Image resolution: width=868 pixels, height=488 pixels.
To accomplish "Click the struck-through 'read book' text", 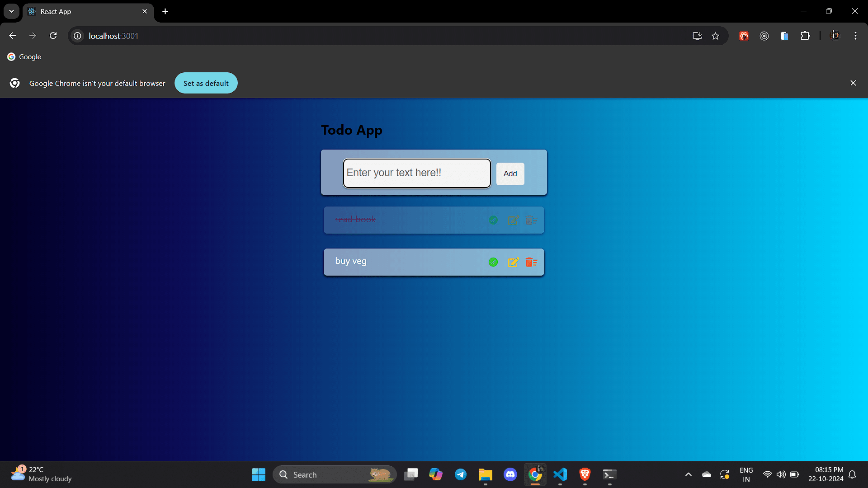I will click(355, 220).
